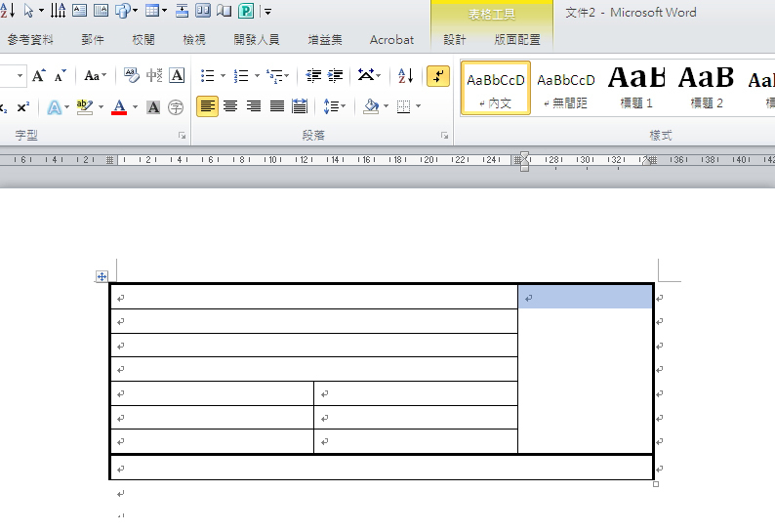Viewport: 775px width, 532px height.
Task: Click the insert row icon in quick toolbar
Action: pos(182,11)
